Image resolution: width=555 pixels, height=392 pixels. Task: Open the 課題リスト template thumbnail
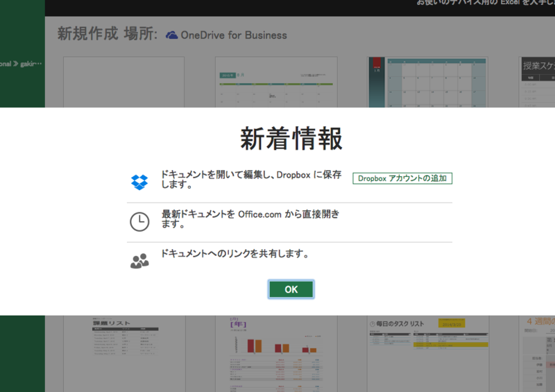click(x=124, y=354)
